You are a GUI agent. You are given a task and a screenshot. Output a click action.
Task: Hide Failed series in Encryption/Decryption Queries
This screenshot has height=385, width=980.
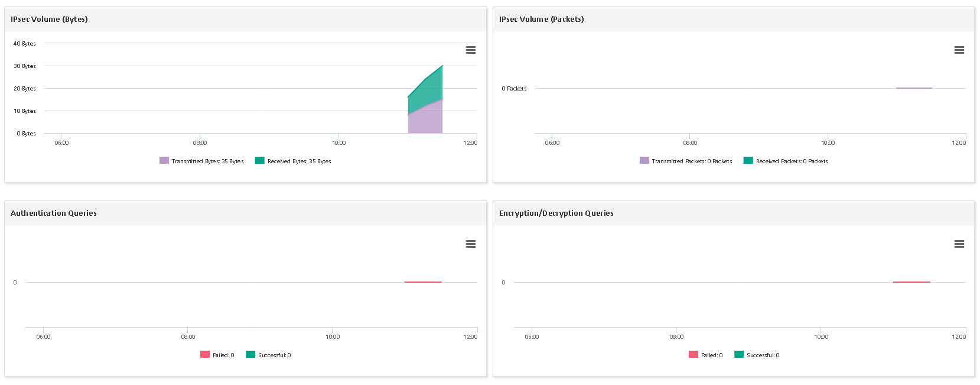point(712,355)
